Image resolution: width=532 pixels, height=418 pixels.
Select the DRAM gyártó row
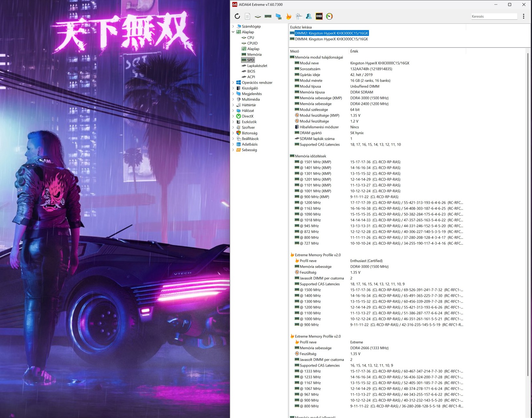coord(377,133)
